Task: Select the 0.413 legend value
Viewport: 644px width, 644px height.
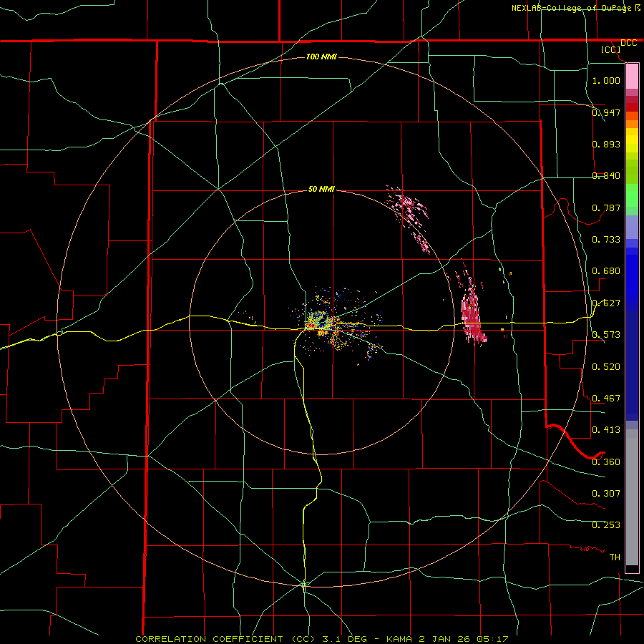Action: click(x=606, y=430)
